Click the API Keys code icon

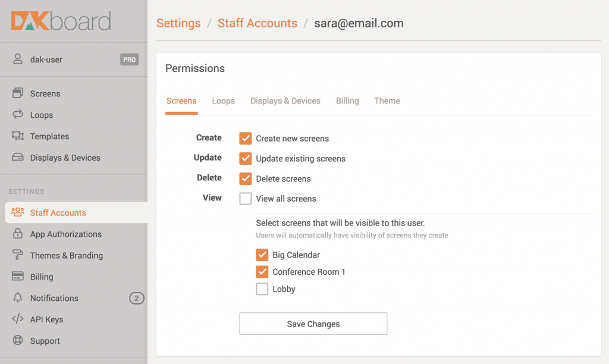click(x=17, y=319)
